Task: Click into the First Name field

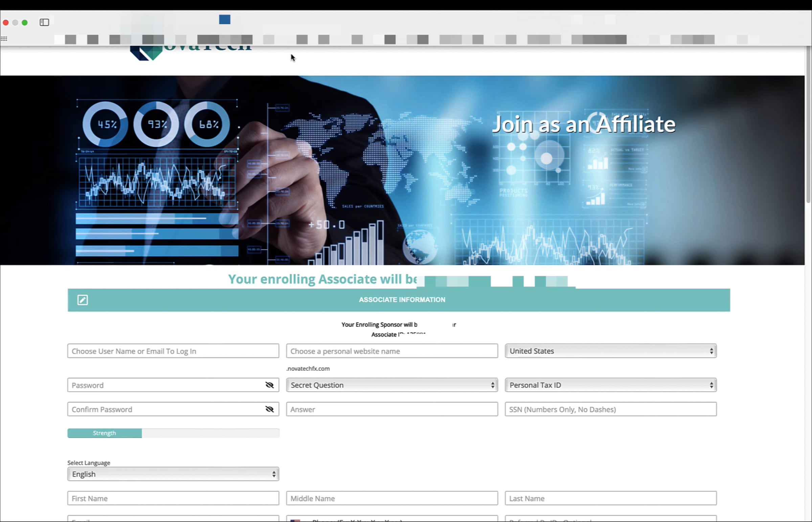Action: click(173, 498)
